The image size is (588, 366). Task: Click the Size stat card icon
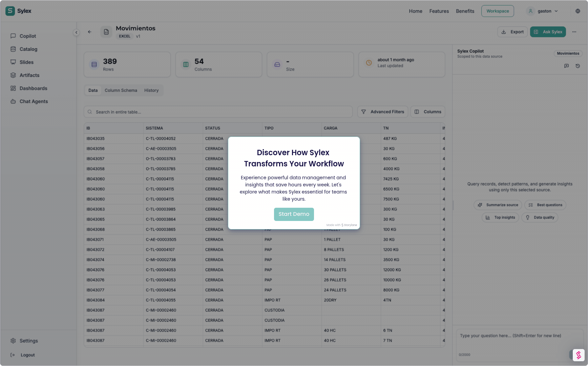pos(277,64)
